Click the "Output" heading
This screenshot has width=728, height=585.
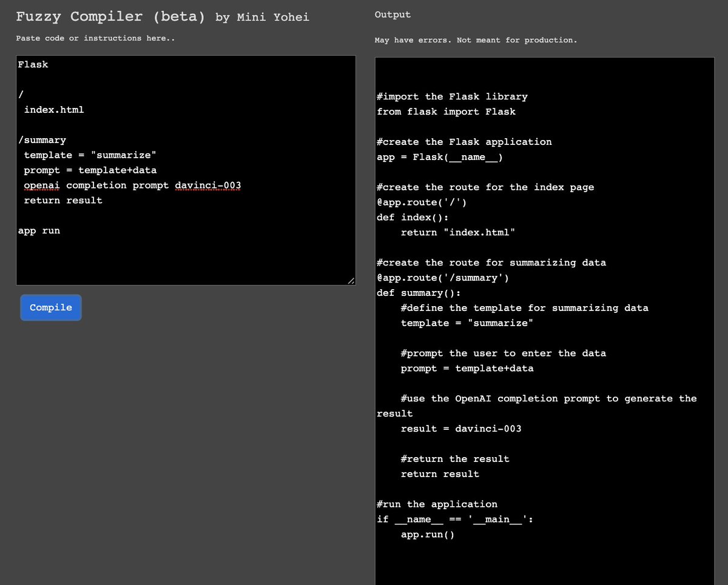(392, 14)
